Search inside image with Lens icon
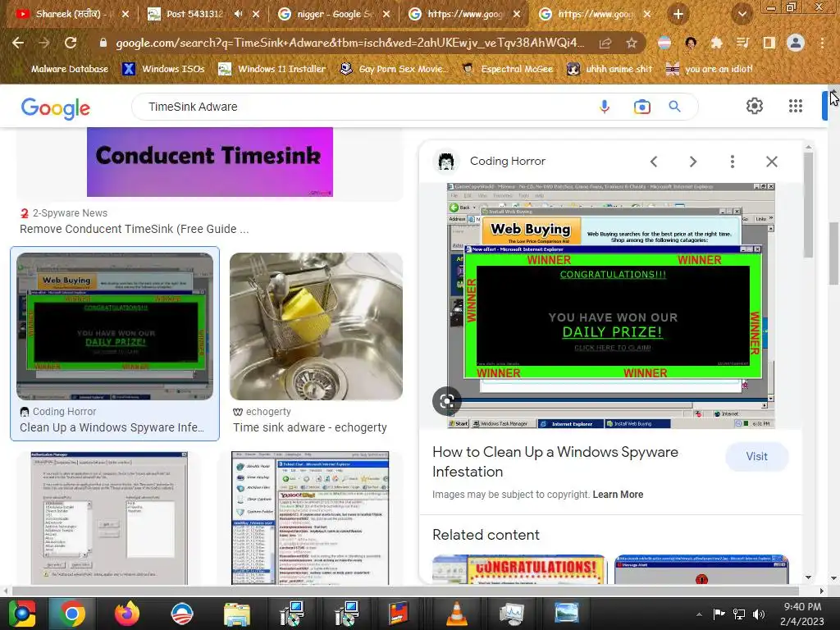This screenshot has width=840, height=630. click(x=447, y=400)
